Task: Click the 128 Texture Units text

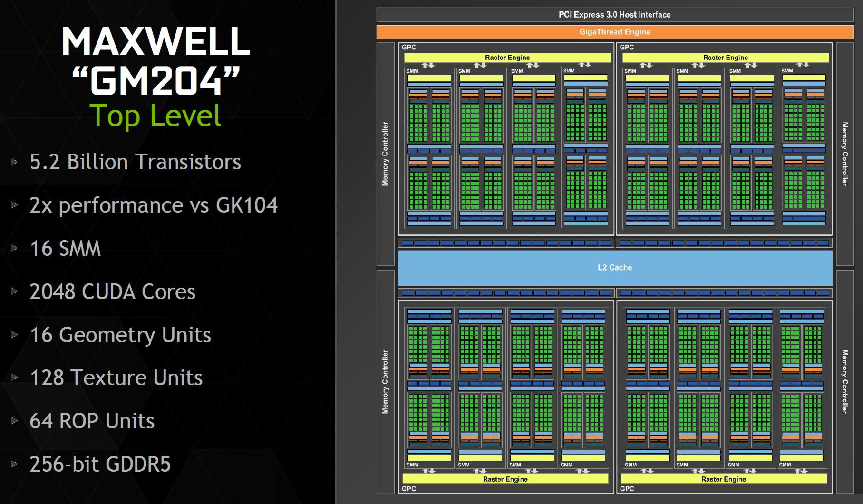Action: coord(116,378)
